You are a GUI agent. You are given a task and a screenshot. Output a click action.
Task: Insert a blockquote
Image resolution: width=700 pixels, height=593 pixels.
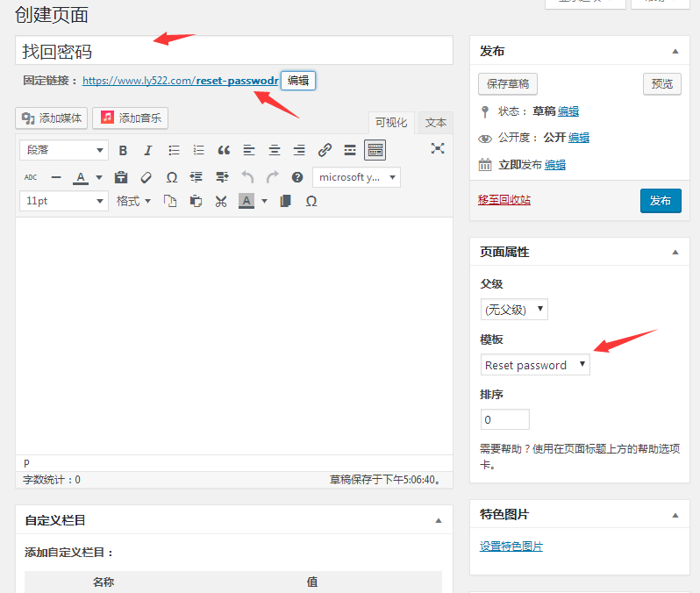pos(224,150)
